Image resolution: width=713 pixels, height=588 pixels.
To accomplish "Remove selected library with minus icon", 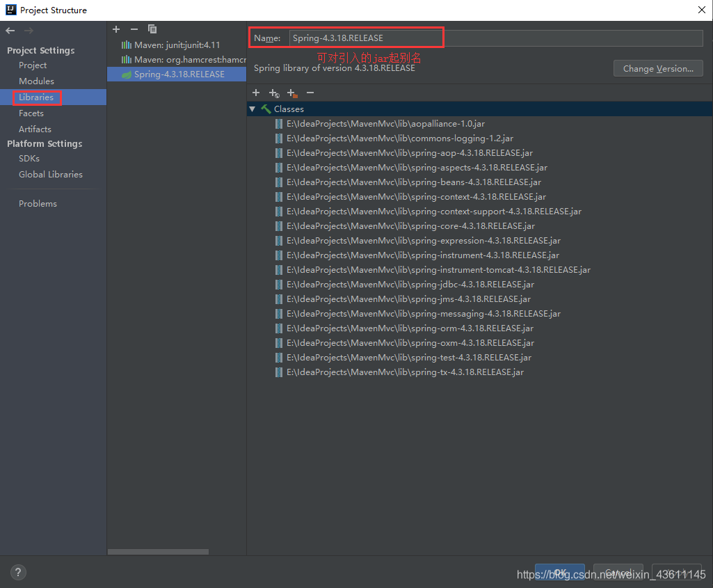I will click(134, 29).
